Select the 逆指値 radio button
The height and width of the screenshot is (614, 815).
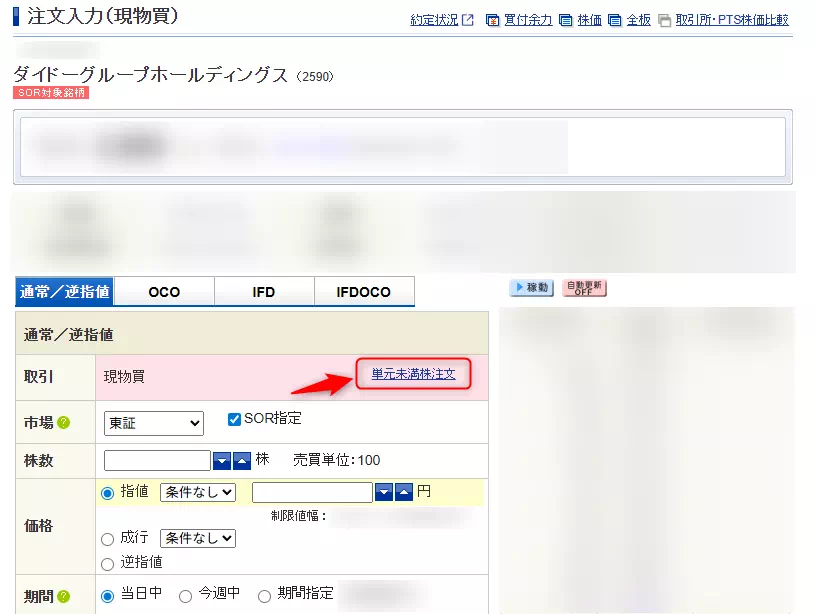107,564
